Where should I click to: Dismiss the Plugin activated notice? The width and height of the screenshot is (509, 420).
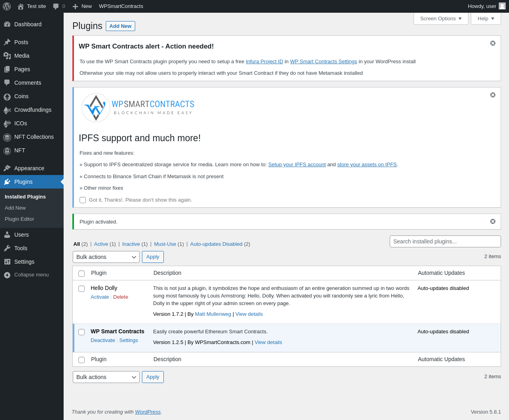click(x=493, y=221)
